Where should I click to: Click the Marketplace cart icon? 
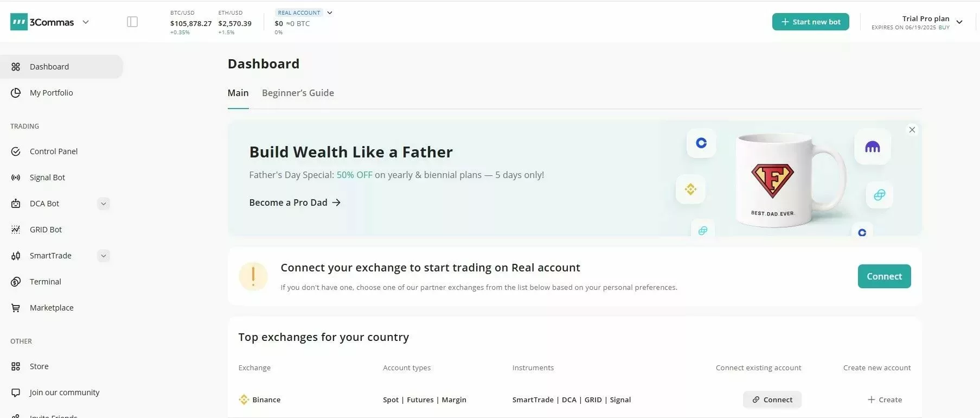click(16, 307)
